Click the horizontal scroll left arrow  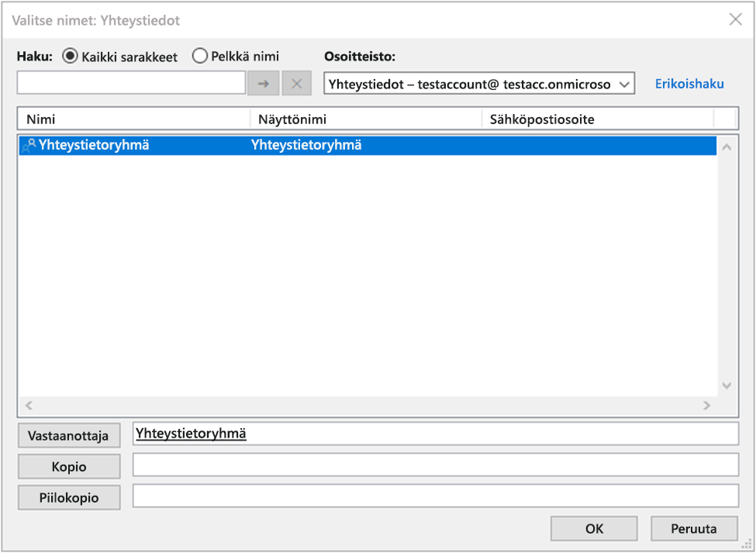pyautogui.click(x=29, y=405)
